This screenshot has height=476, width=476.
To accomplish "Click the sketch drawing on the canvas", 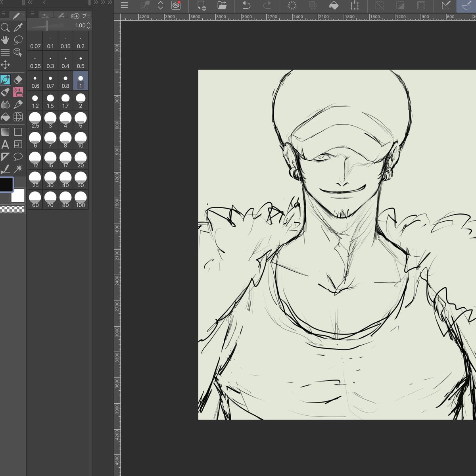I will point(337,244).
